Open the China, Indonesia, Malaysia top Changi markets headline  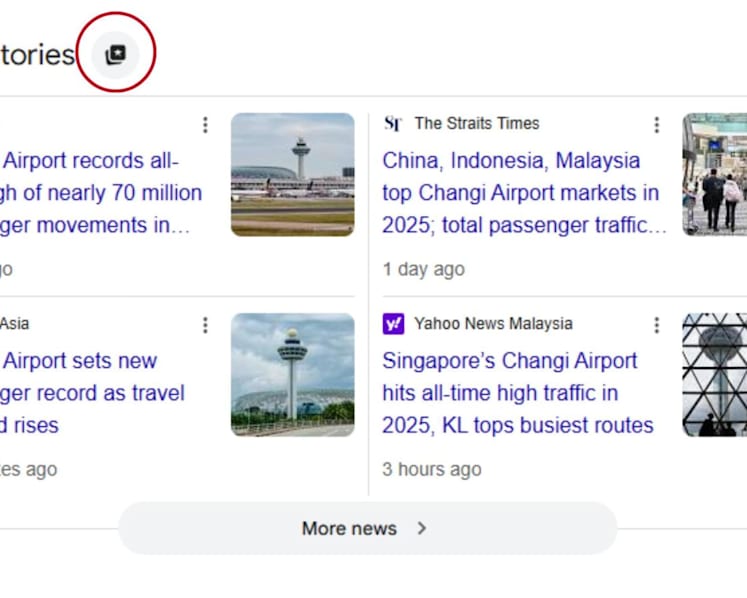click(524, 193)
